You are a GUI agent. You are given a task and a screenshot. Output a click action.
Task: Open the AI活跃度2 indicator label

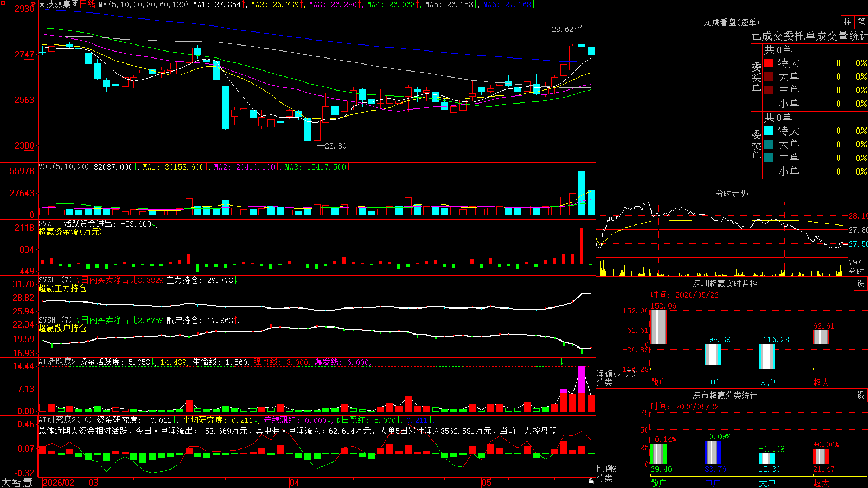[58, 362]
